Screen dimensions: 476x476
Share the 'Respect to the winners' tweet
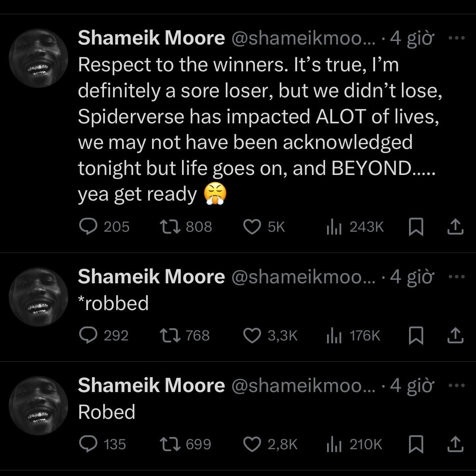[455, 227]
